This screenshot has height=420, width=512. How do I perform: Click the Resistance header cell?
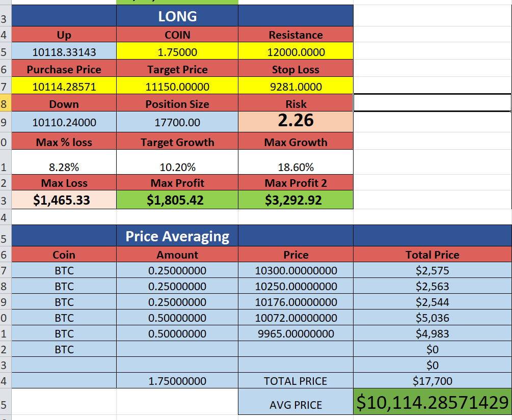pos(296,35)
